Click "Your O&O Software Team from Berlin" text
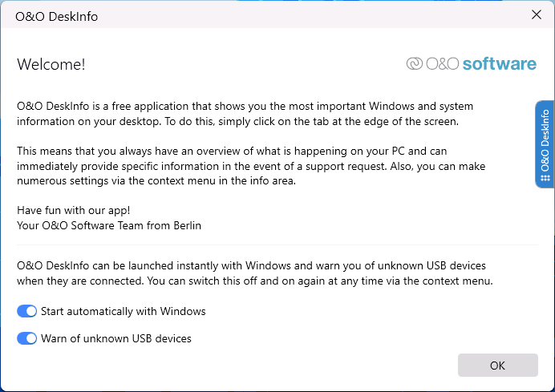 109,225
